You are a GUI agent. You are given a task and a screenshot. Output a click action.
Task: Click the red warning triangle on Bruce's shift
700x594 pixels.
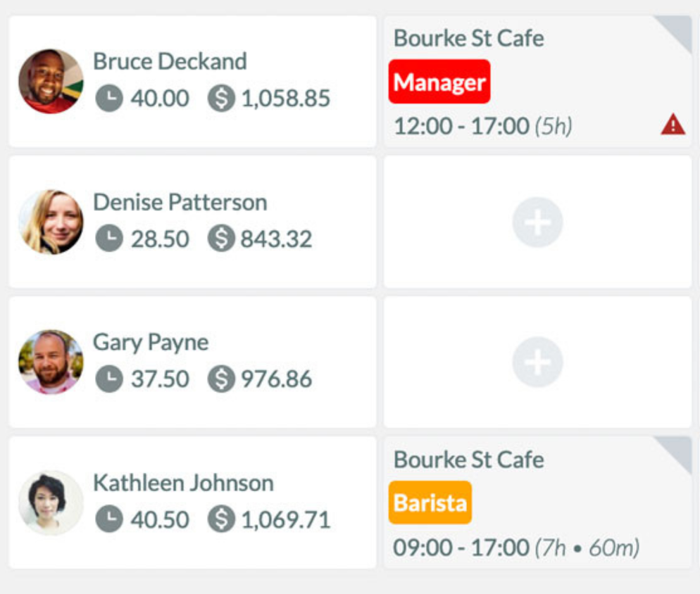(x=673, y=125)
